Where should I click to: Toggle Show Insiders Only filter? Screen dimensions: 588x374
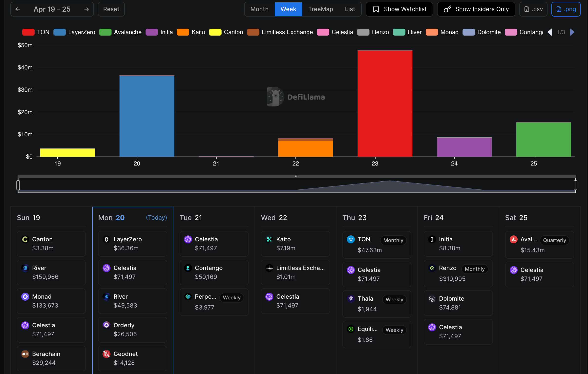[x=476, y=9]
